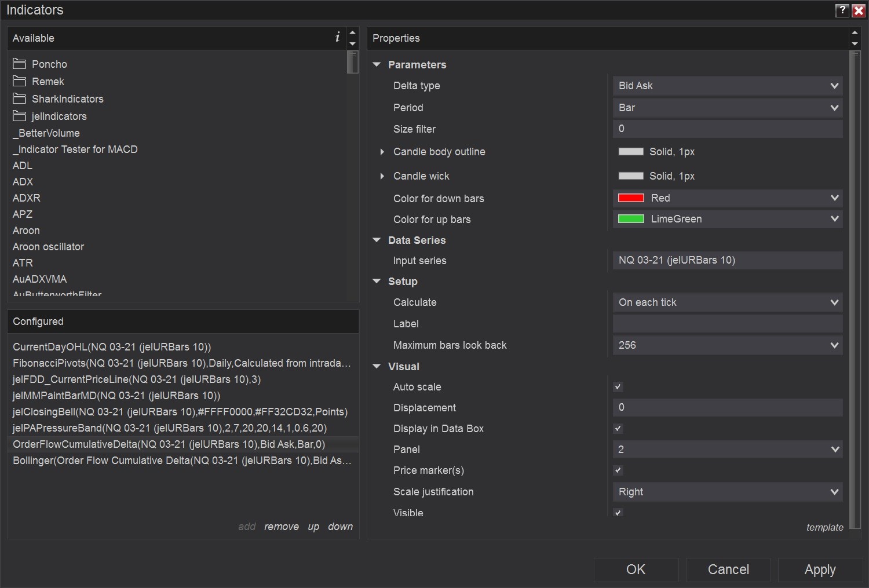Click the Size filter input field
The width and height of the screenshot is (869, 588).
(x=727, y=129)
